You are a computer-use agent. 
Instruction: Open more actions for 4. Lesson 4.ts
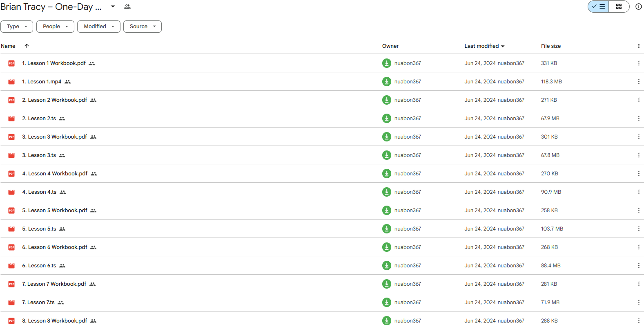tap(639, 192)
